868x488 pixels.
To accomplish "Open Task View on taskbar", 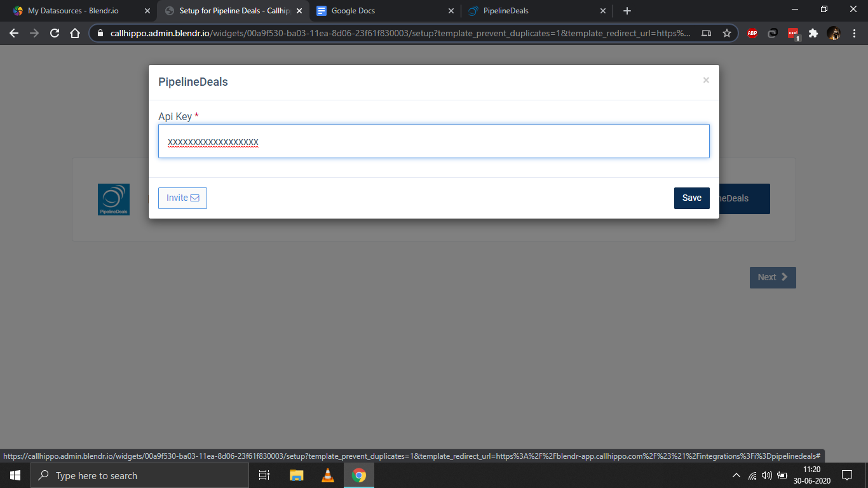I will pos(264,475).
